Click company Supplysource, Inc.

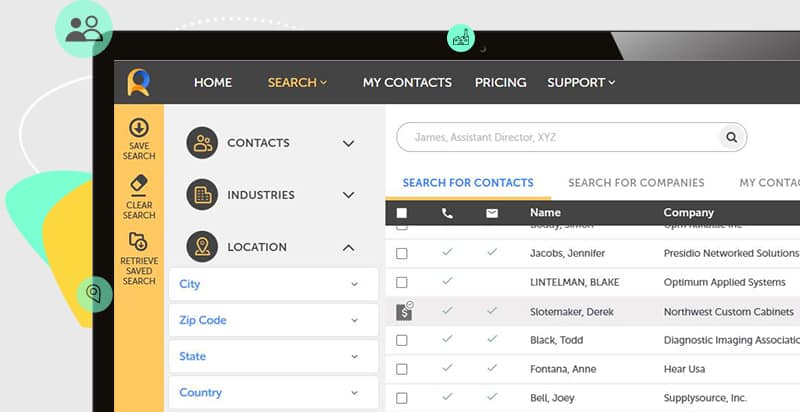click(x=705, y=398)
